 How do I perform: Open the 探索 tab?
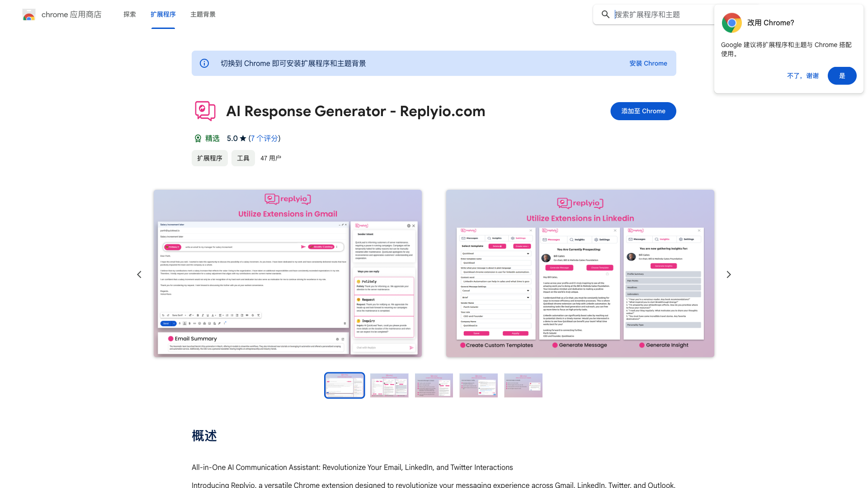point(130,14)
